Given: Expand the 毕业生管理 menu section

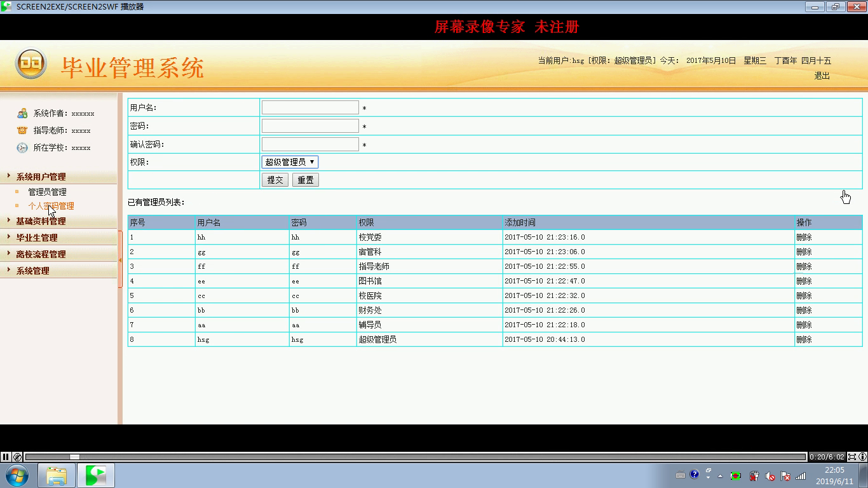Looking at the screenshot, I should click(x=37, y=238).
